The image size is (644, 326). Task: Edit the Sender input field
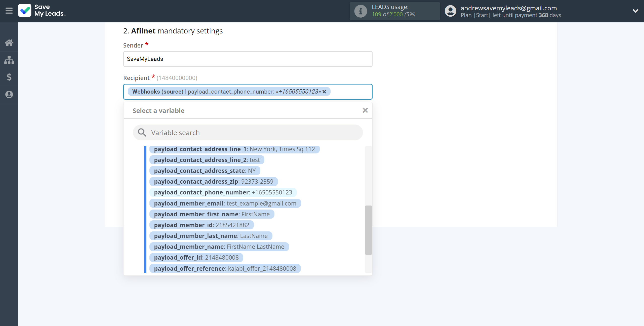248,59
